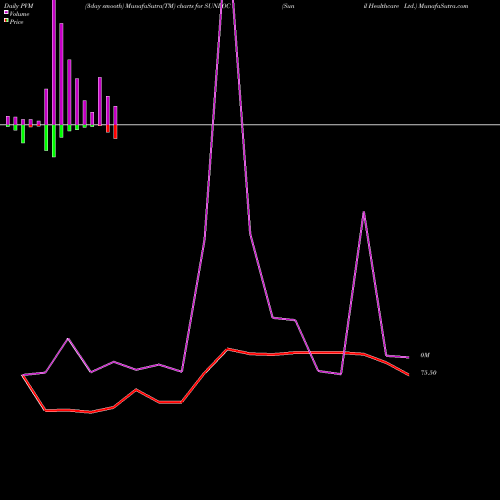Viewport: 500px width, 500px height.
Task: Click the 'Daily PVM' title text
Action: (x=19, y=6)
